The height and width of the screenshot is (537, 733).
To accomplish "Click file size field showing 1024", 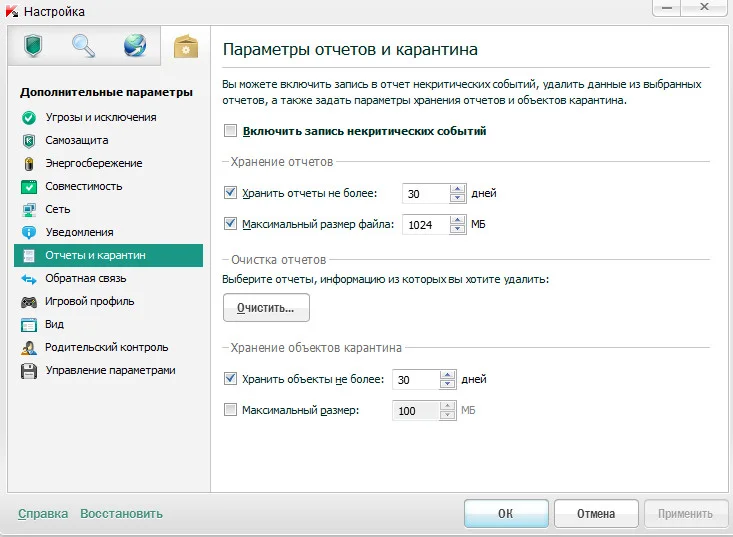I will click(x=426, y=224).
